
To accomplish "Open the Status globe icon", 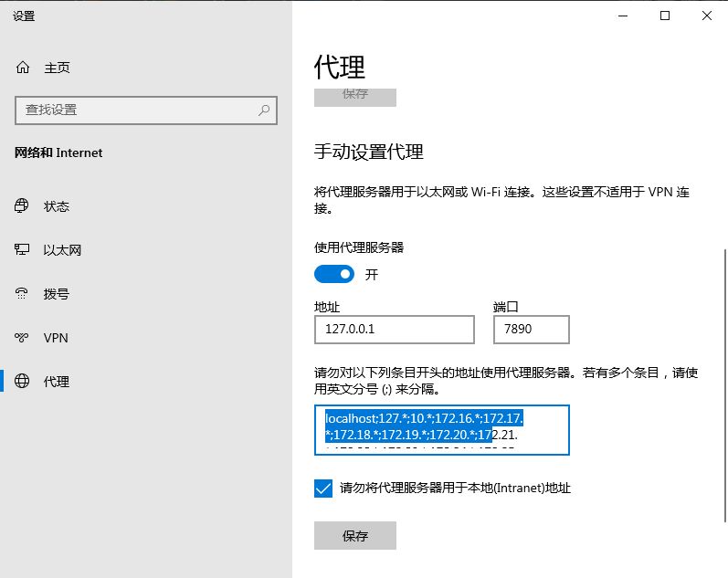I will [x=23, y=206].
